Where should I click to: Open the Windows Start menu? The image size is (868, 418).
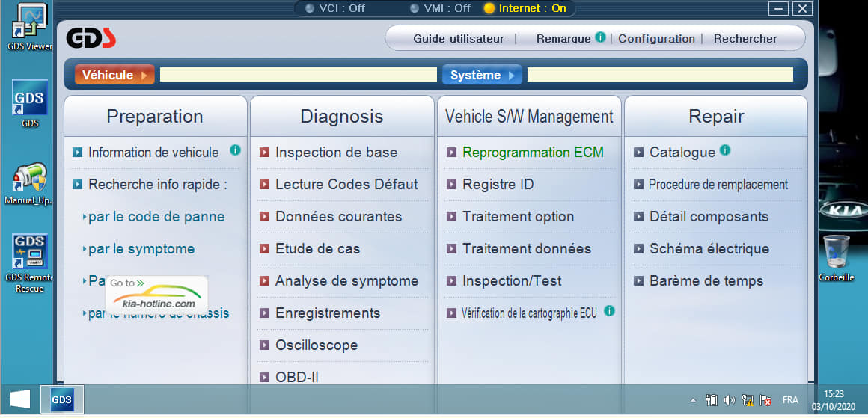click(20, 400)
